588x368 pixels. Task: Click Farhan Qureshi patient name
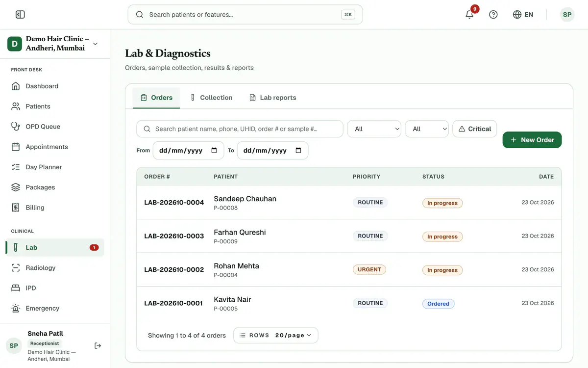tap(240, 233)
